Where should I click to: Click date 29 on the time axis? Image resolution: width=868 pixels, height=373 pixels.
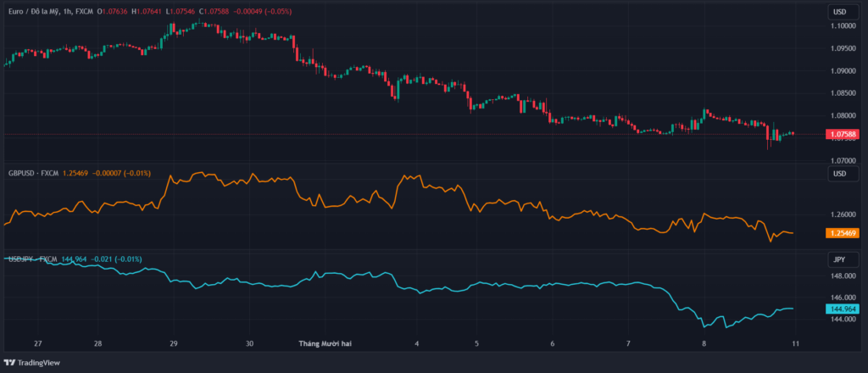tap(174, 345)
